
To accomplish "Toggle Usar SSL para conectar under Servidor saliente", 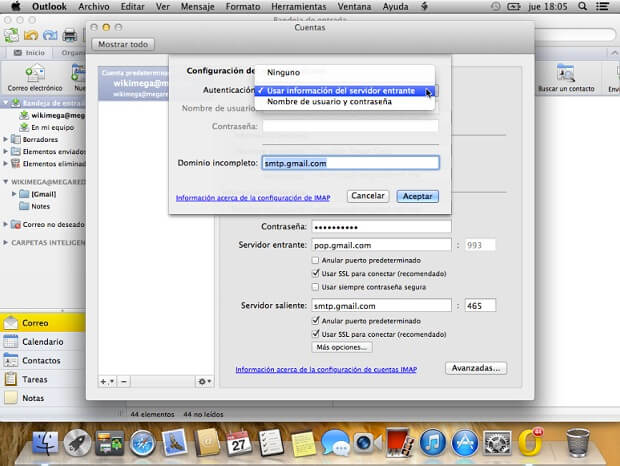I will (315, 334).
